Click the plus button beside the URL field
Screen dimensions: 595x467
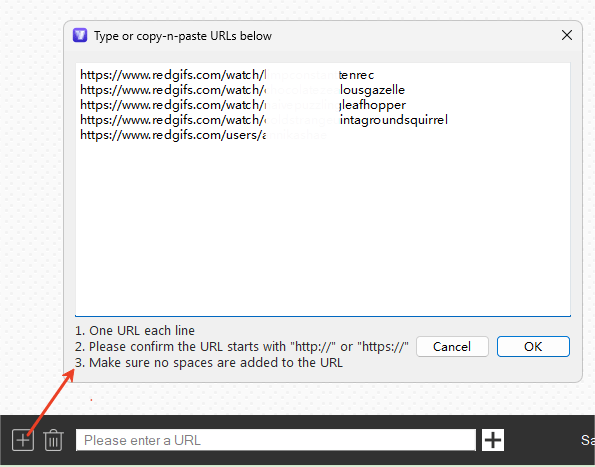click(493, 440)
